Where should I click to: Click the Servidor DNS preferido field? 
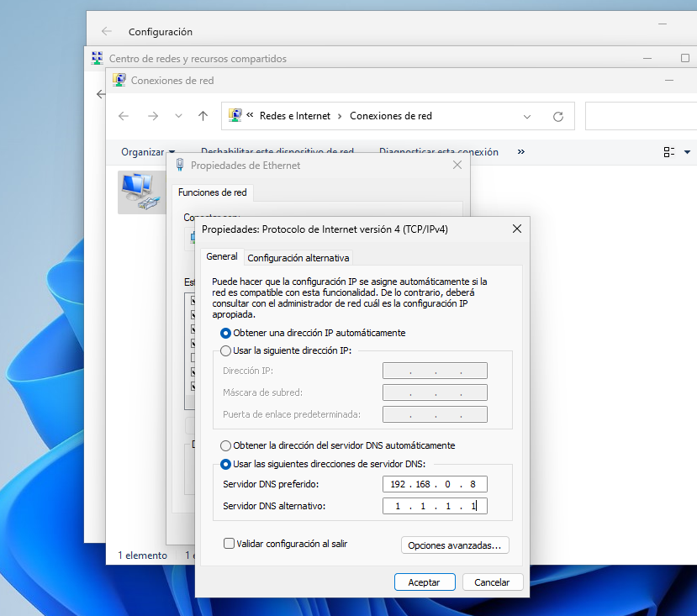pyautogui.click(x=435, y=484)
